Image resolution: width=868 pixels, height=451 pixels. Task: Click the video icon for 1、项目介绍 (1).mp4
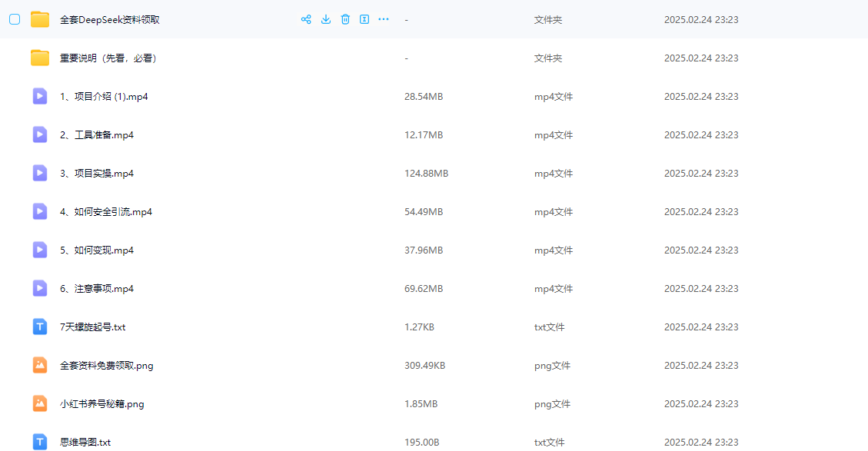[x=40, y=96]
